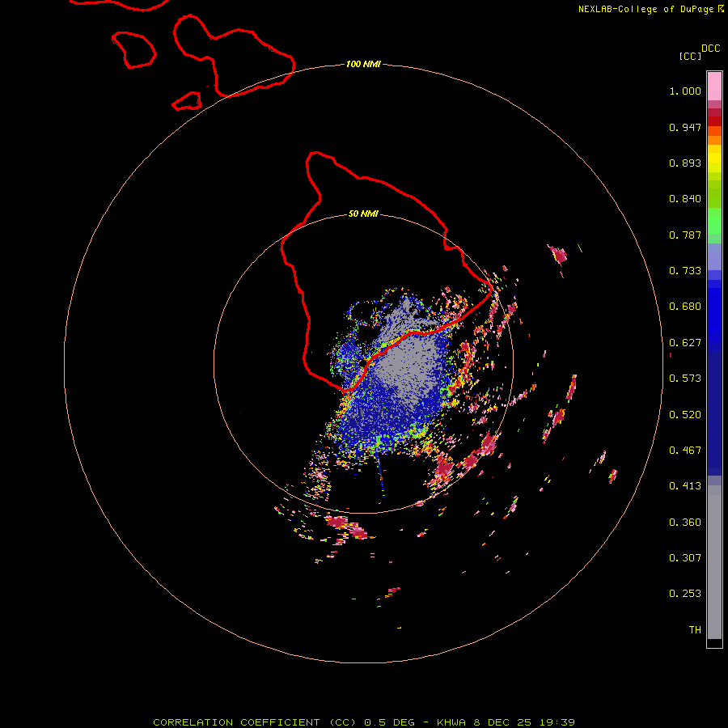
Task: Click the [CC] units label
Action: [690, 56]
